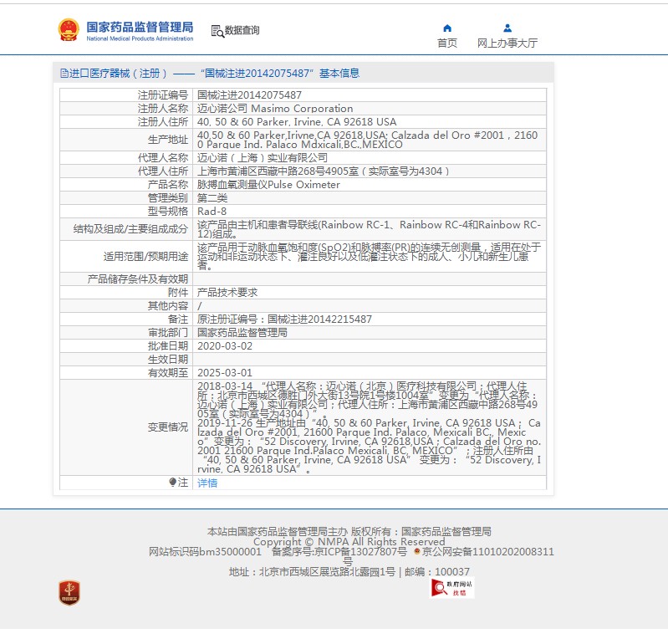Select agent address 上海市黄浦区西藏中路268号
This screenshot has height=644, width=668.
tap(323, 171)
